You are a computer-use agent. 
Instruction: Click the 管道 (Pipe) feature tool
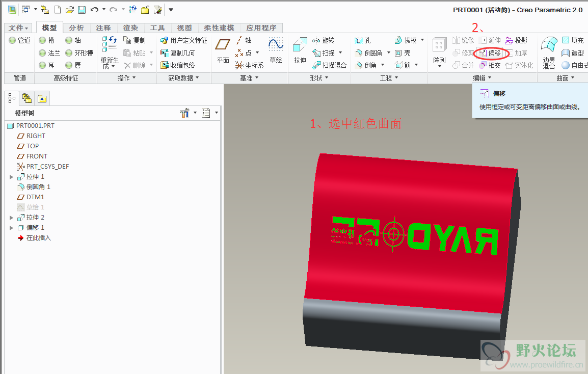tap(19, 40)
